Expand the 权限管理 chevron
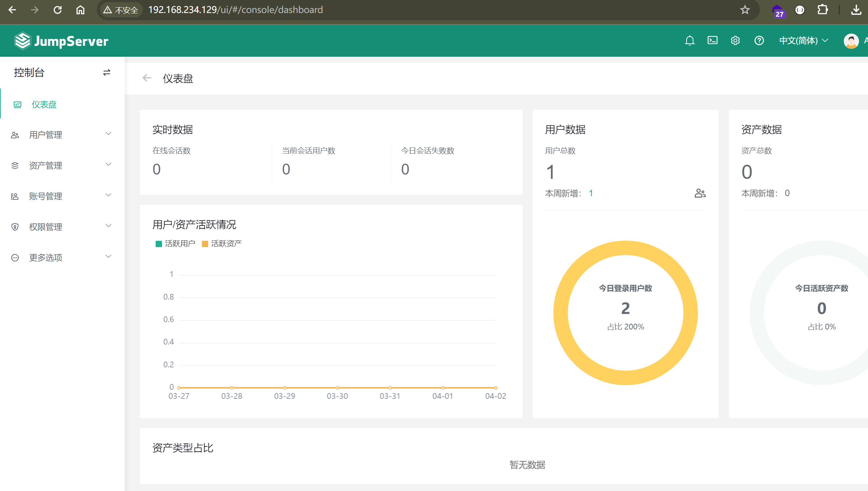Viewport: 868px width, 491px height. tap(108, 226)
